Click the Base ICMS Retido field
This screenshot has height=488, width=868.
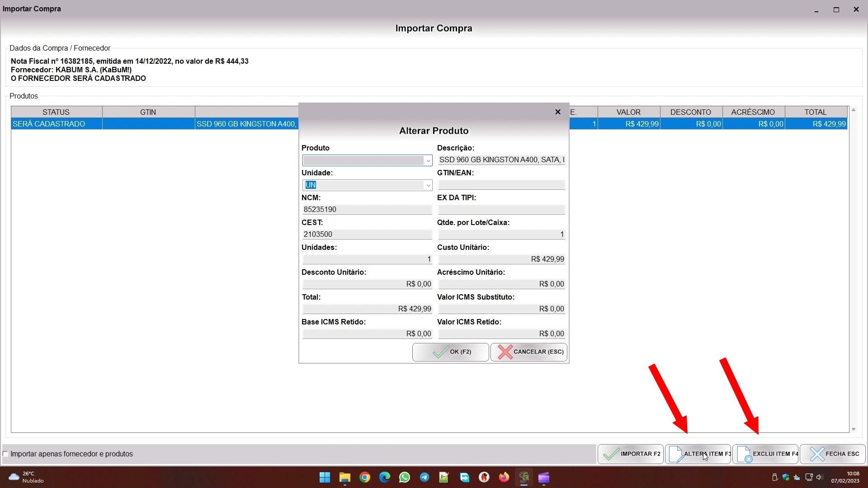coord(367,334)
